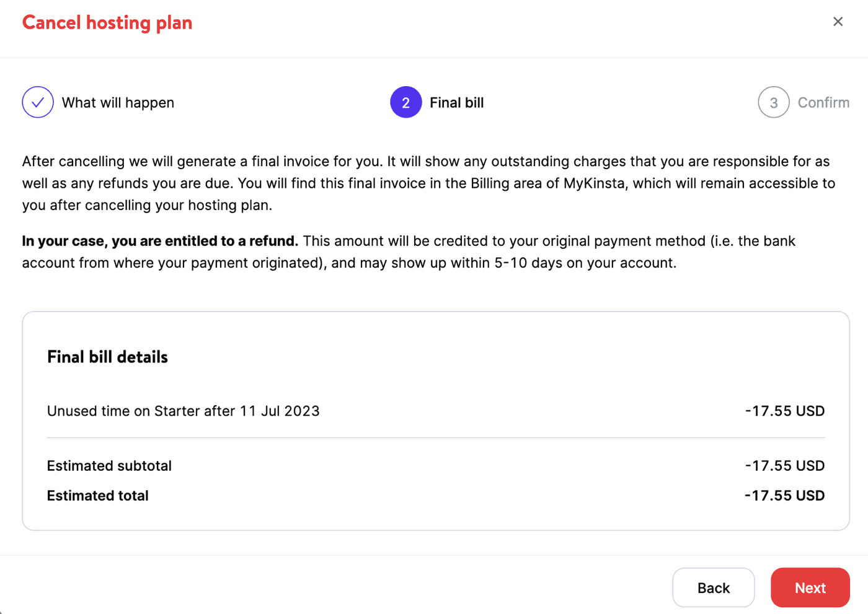
Task: Proceed with Next to continue cancellation
Action: pos(810,587)
